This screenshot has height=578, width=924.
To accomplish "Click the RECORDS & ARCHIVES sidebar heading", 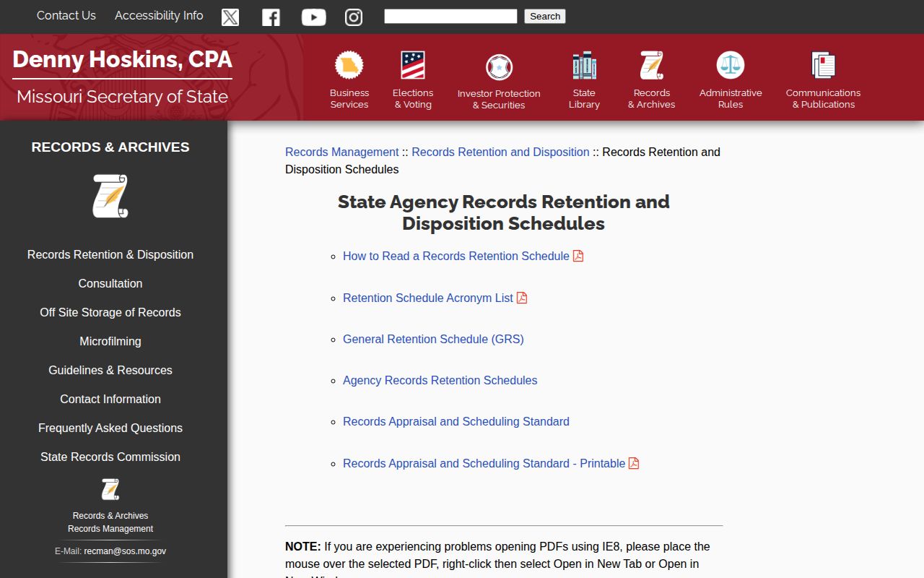I will [x=110, y=147].
